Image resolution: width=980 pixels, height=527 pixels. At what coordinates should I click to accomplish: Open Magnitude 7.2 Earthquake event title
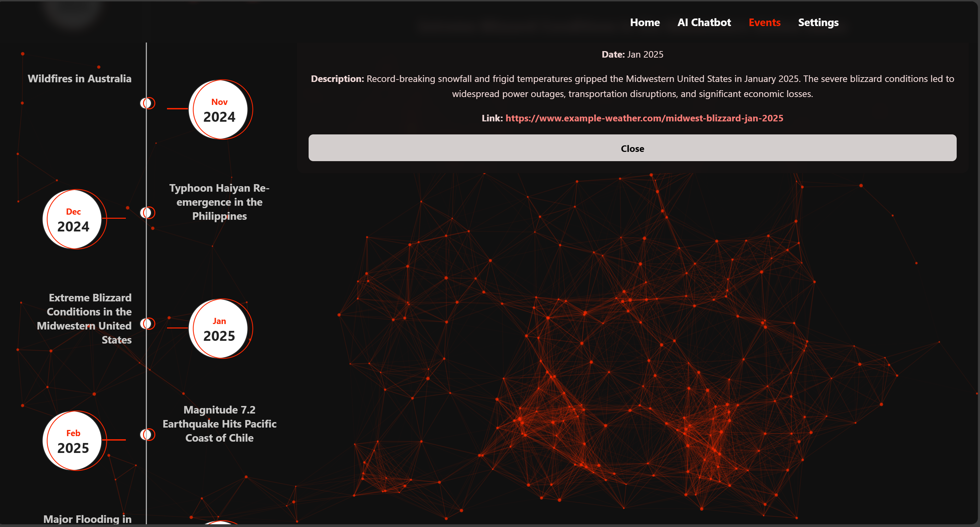click(219, 423)
